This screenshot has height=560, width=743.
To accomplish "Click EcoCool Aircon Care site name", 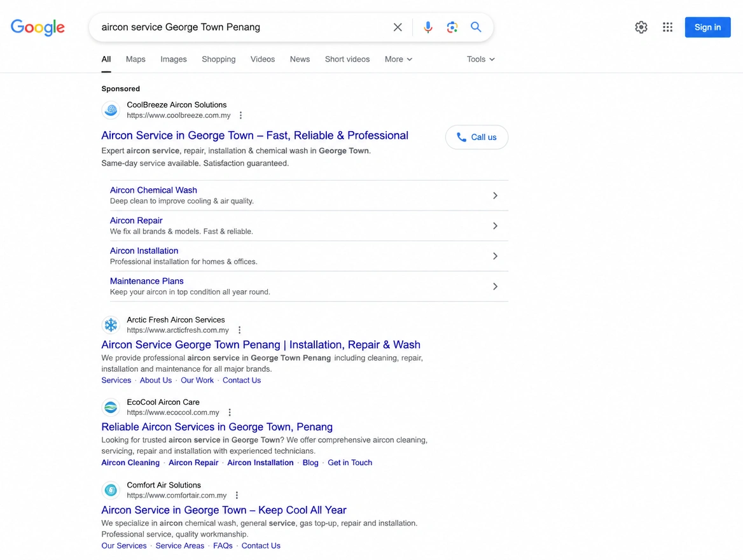I will [x=163, y=402].
